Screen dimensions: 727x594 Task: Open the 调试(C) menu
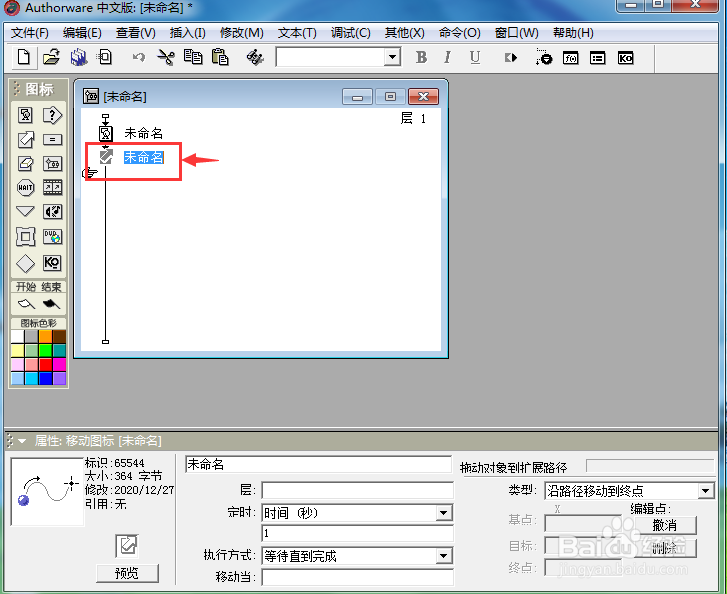351,33
